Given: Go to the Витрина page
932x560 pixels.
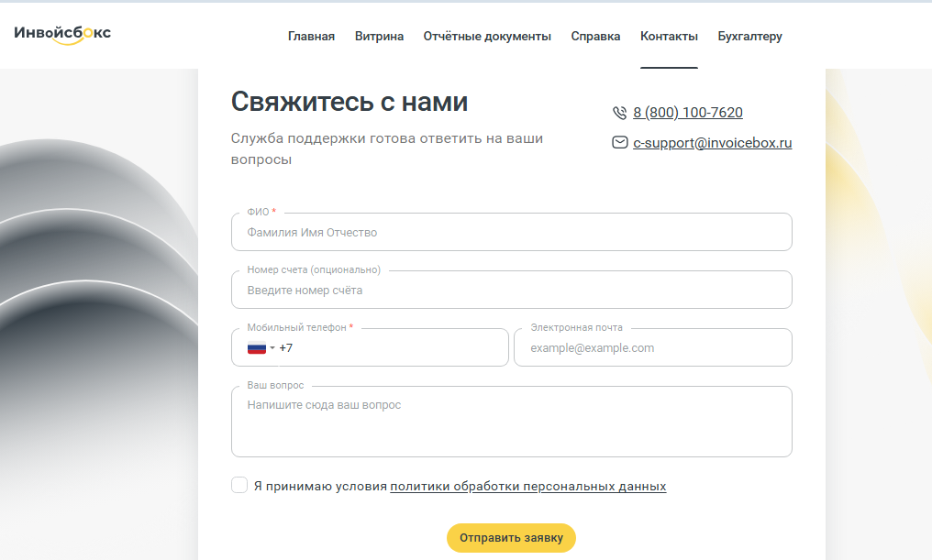Looking at the screenshot, I should (x=379, y=37).
